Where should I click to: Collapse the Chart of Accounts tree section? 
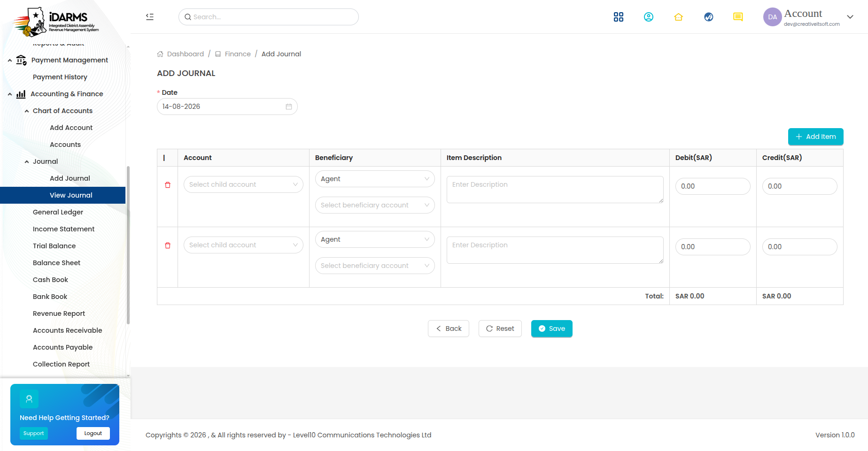point(27,111)
